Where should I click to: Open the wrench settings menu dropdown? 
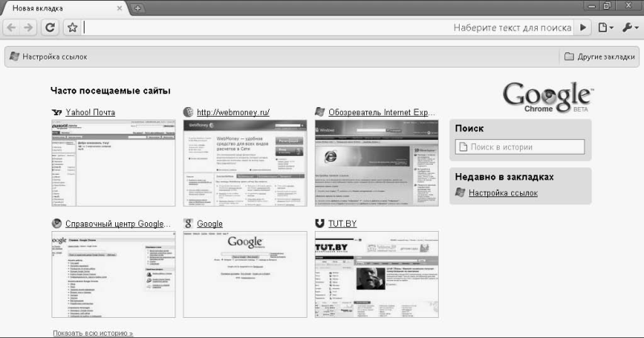(x=630, y=27)
